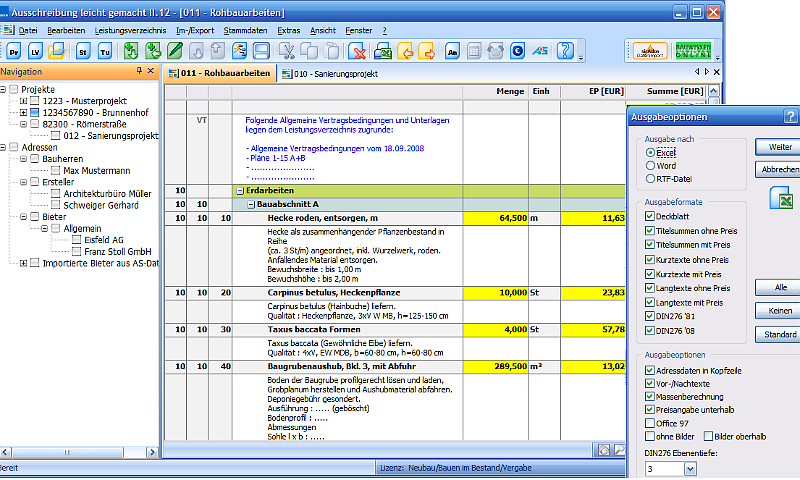Click the Standard button

[777, 335]
